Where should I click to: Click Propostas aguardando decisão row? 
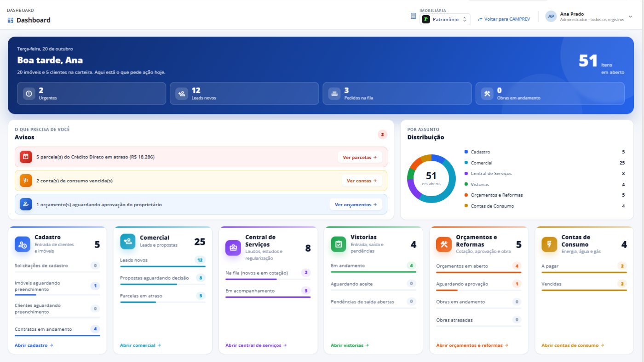[x=163, y=279]
